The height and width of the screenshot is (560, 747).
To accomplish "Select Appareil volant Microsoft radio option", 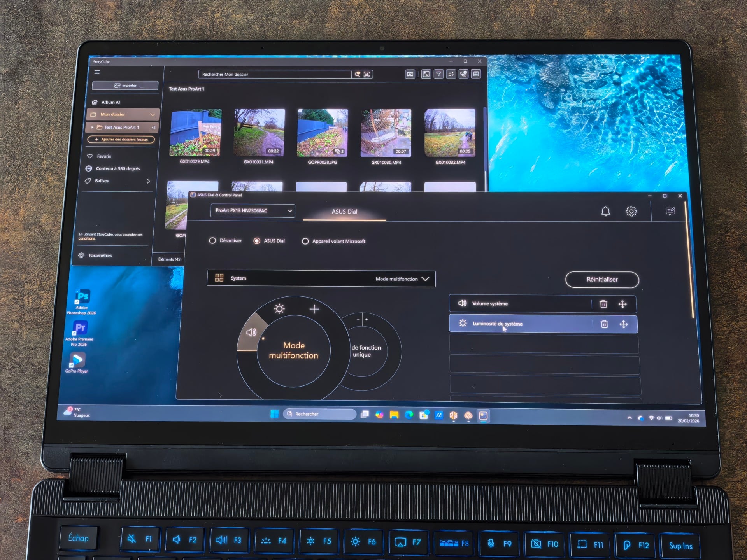I will 305,241.
